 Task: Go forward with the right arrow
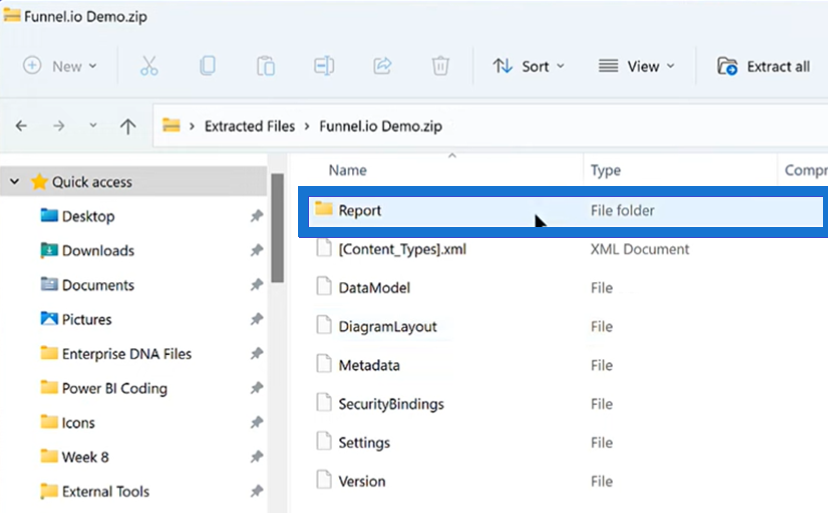[59, 126]
